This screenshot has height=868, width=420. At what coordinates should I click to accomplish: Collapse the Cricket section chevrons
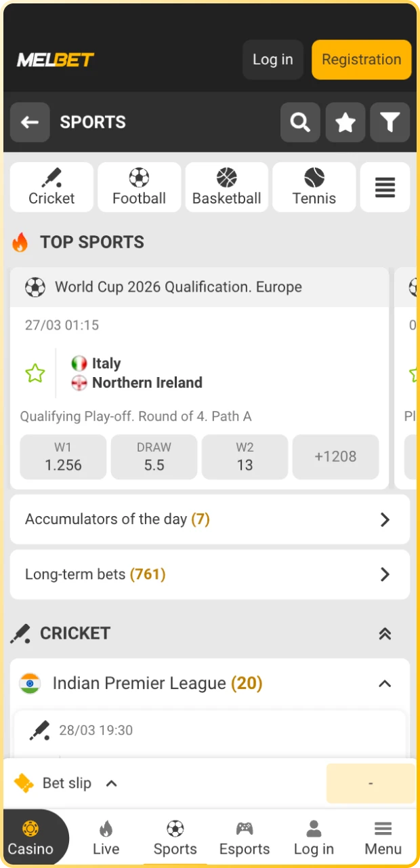point(385,633)
